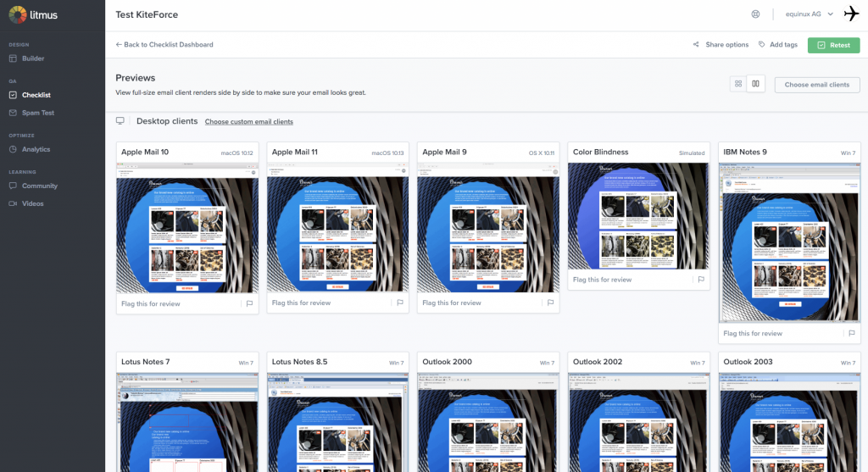
Task: Open the Apple Mail 10 preview thumbnail
Action: 187,228
